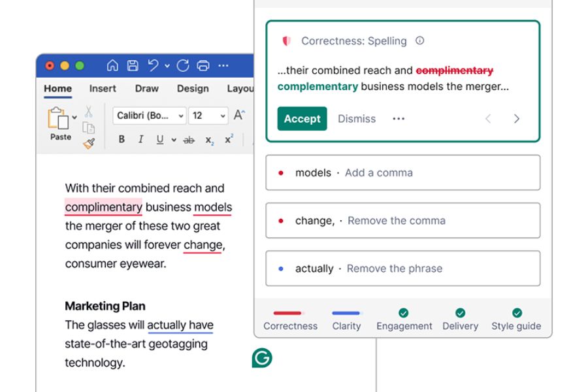Print the document using the printer icon

(203, 65)
